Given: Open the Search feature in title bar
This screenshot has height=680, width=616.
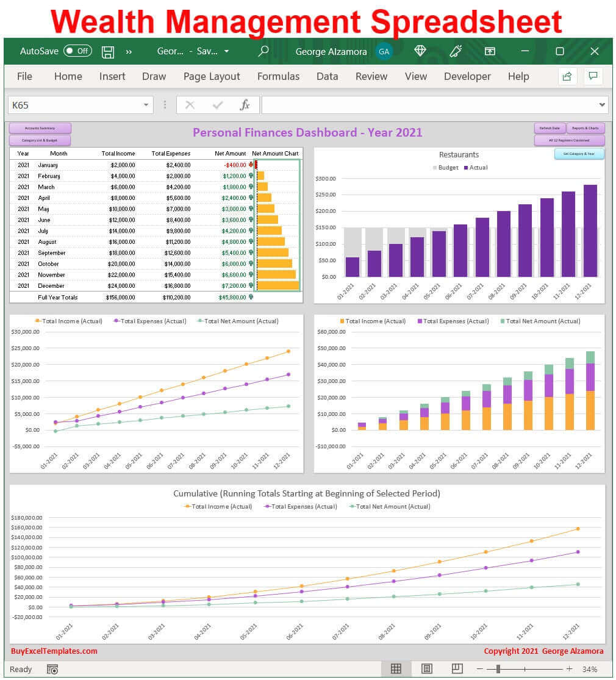Looking at the screenshot, I should (263, 51).
